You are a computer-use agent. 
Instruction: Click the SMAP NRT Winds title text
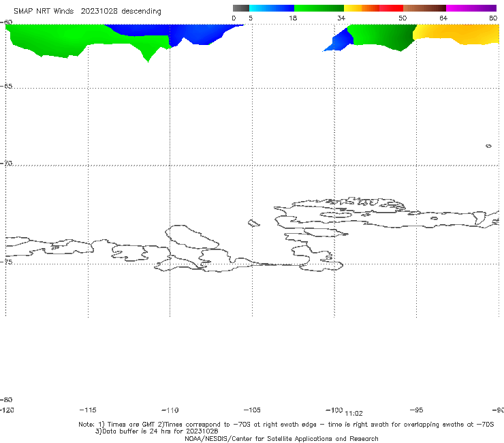44,12
